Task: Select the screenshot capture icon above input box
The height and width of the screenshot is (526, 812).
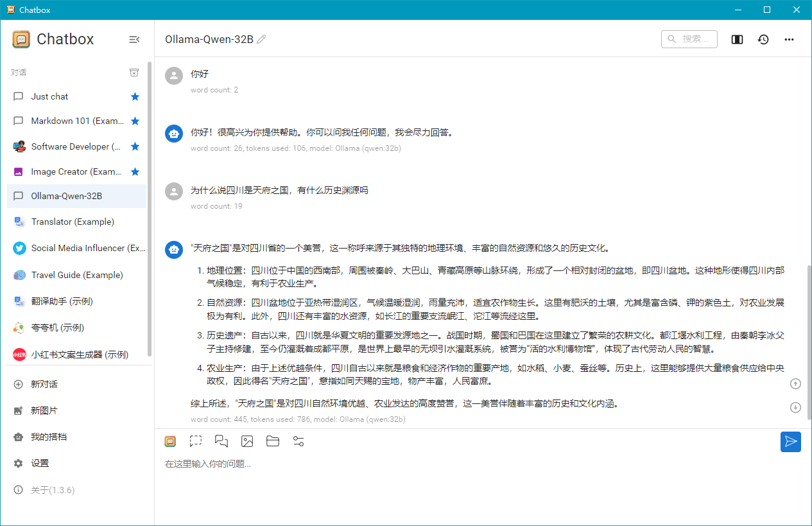Action: click(x=196, y=441)
